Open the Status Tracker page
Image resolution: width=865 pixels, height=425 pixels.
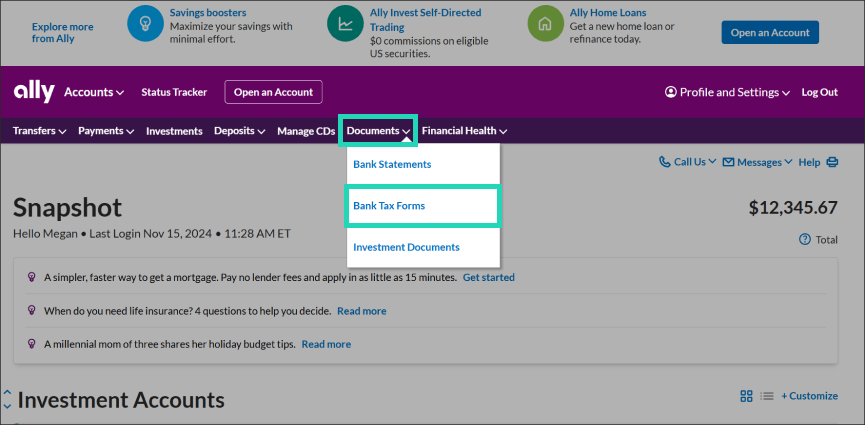174,92
